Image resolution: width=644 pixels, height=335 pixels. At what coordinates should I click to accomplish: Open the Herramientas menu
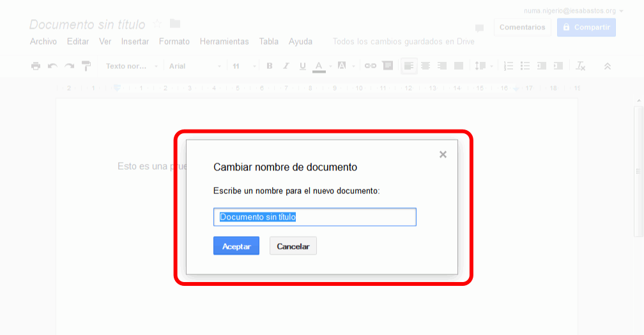[x=224, y=41]
